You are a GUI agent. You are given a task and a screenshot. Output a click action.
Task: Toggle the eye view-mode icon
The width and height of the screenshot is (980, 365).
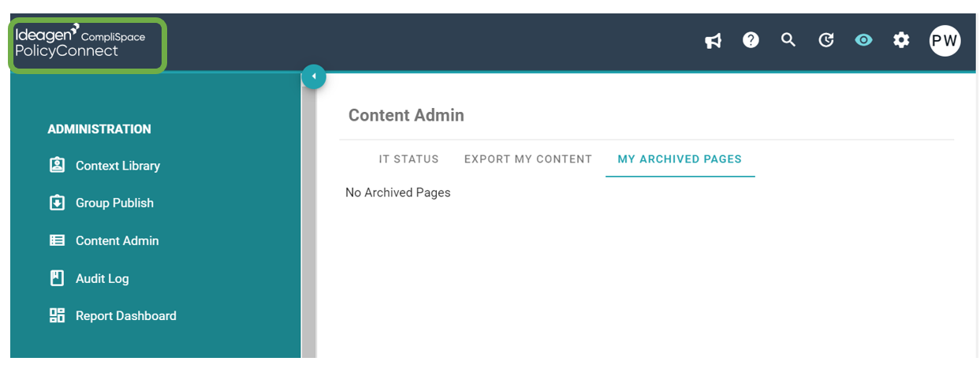tap(864, 39)
